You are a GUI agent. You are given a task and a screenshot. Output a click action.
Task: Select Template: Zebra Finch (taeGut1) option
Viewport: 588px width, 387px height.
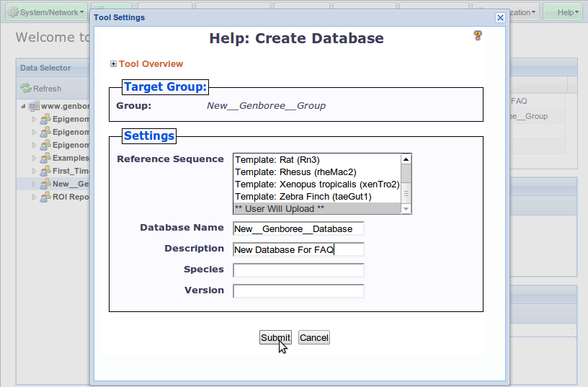pyautogui.click(x=303, y=197)
